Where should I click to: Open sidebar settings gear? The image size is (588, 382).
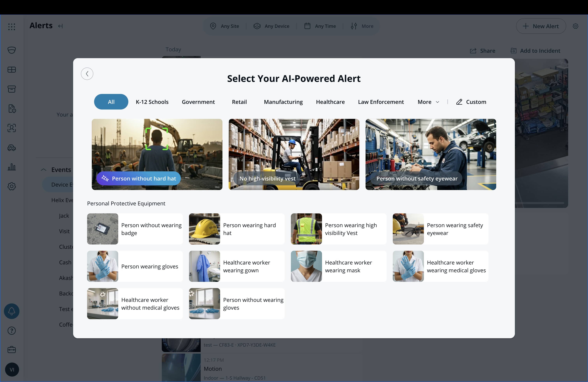[x=12, y=186]
